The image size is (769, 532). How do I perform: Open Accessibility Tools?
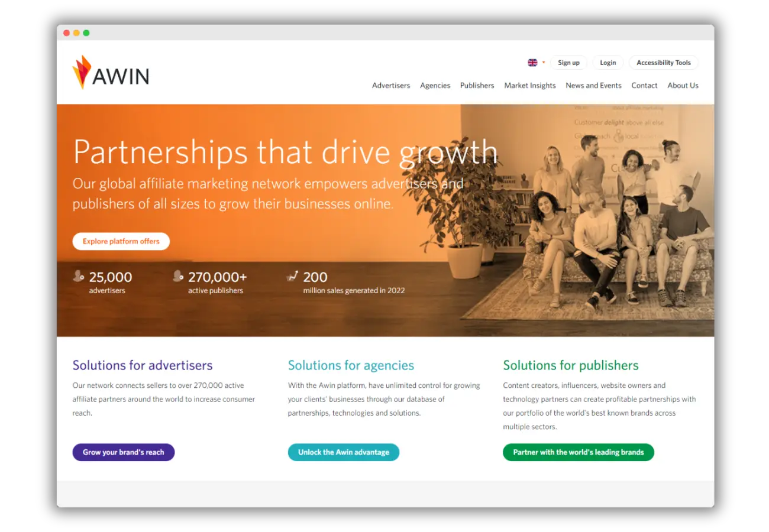point(664,63)
